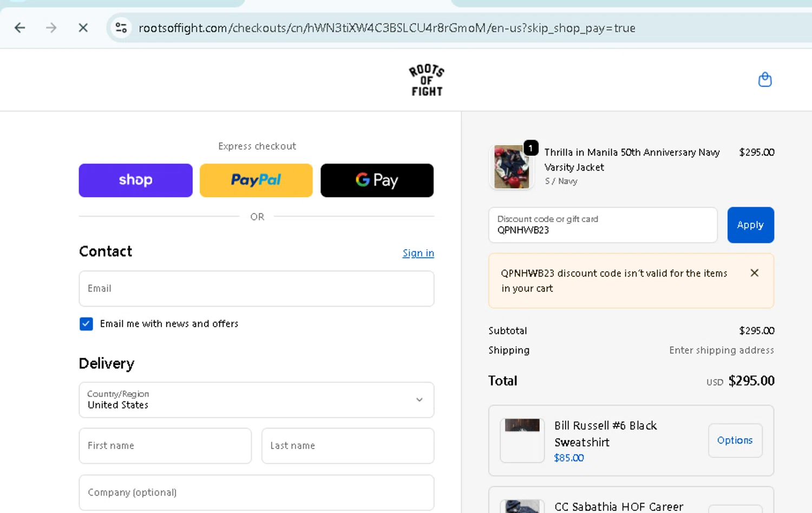Uncheck Email me with news and offers
Image resolution: width=812 pixels, height=513 pixels.
tap(86, 324)
